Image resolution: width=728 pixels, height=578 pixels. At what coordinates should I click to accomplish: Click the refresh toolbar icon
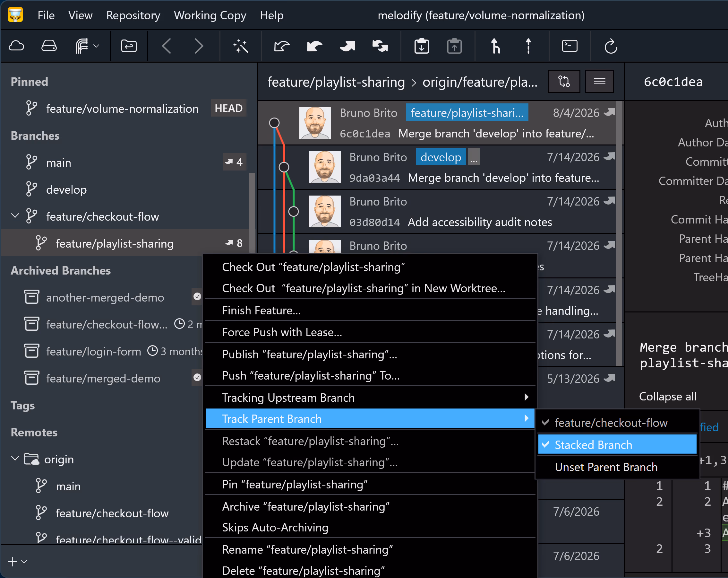611,46
